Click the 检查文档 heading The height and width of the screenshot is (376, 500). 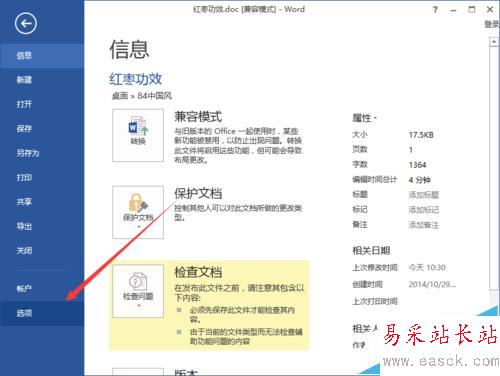(x=198, y=272)
